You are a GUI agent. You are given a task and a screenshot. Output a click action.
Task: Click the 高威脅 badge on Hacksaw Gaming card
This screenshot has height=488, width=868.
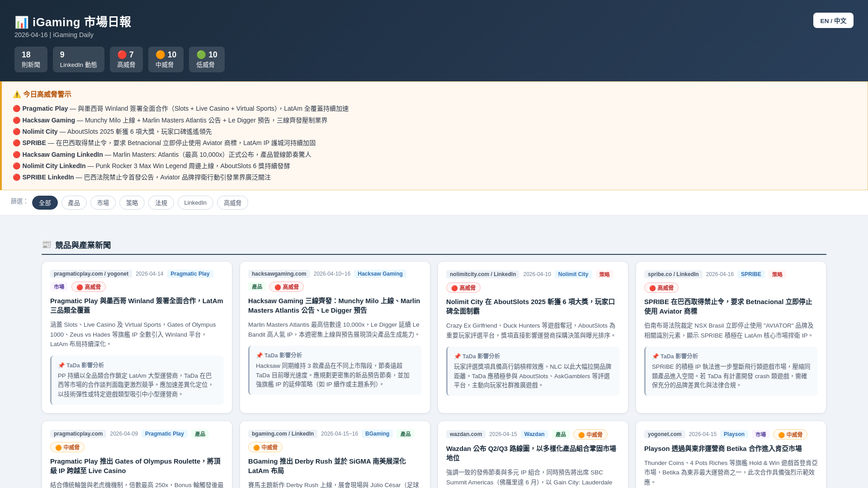click(x=286, y=287)
